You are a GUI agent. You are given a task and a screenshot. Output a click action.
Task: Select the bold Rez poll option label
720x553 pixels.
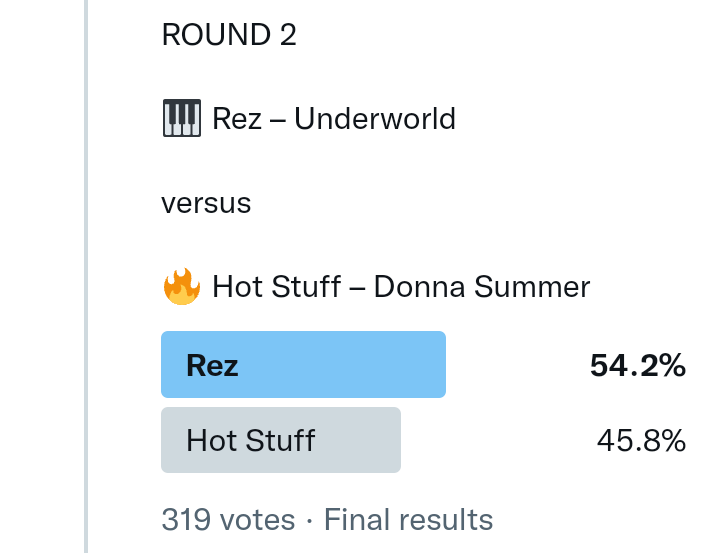(212, 365)
